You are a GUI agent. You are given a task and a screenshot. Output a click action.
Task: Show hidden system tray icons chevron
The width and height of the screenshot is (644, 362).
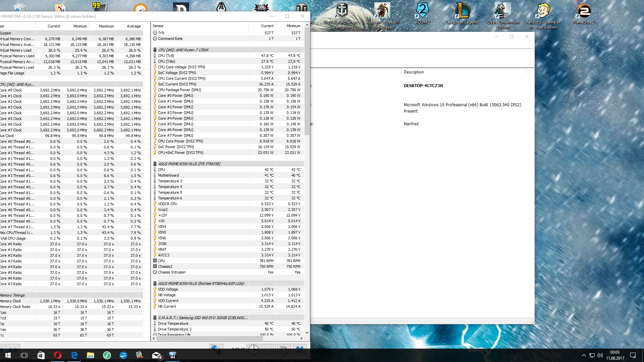pyautogui.click(x=584, y=355)
